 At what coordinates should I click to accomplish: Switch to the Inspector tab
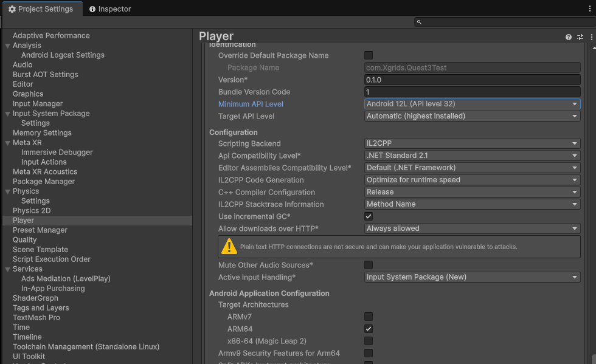coord(110,9)
